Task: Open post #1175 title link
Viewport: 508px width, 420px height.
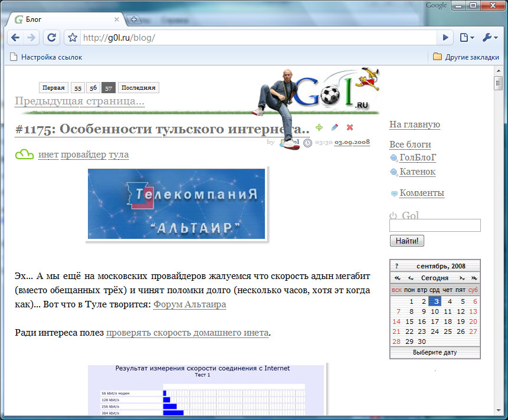Action: 162,129
